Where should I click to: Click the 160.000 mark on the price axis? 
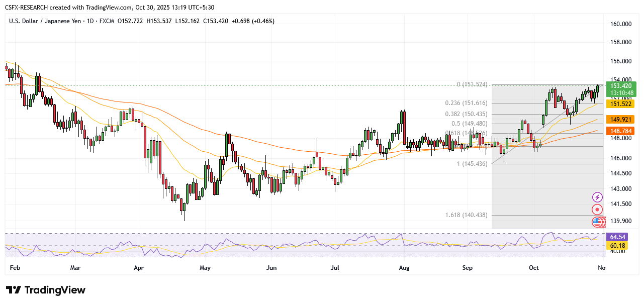[x=620, y=24]
